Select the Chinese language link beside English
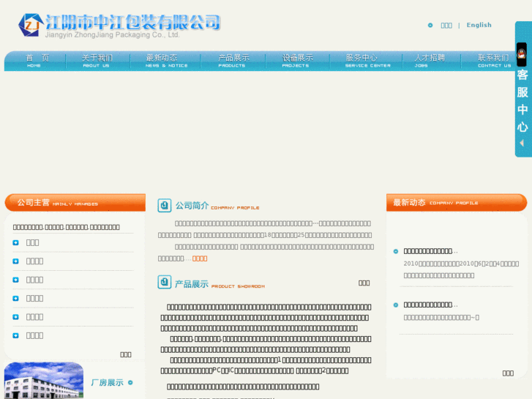Image resolution: width=532 pixels, height=399 pixels. tap(446, 26)
